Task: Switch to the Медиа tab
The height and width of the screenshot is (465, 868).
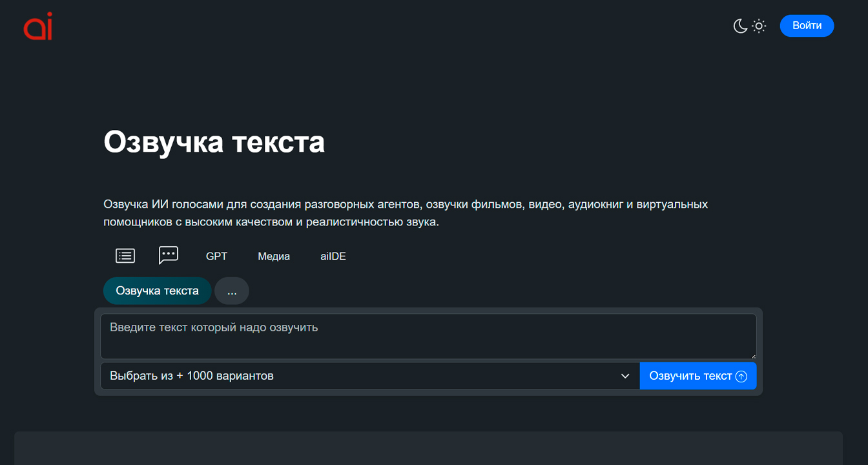Action: (x=273, y=256)
